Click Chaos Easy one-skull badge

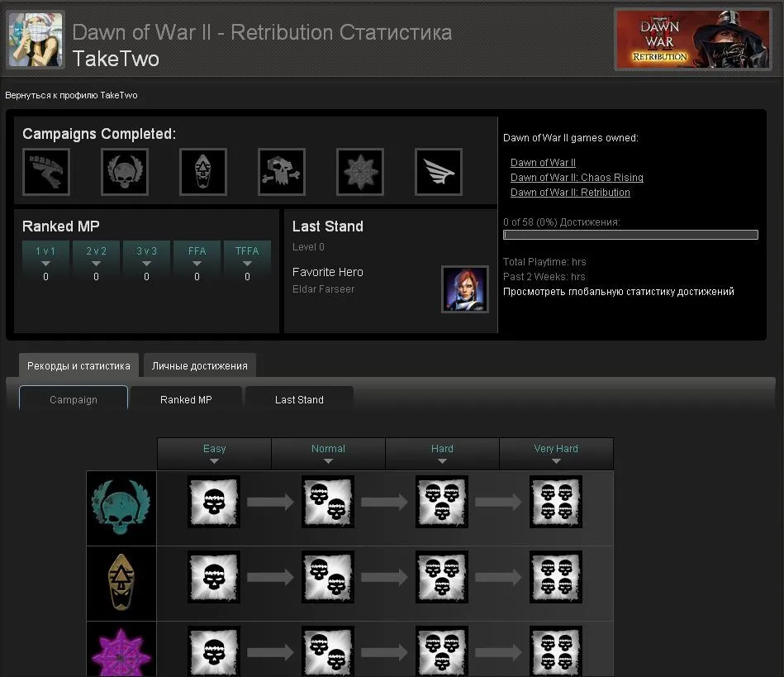[214, 651]
